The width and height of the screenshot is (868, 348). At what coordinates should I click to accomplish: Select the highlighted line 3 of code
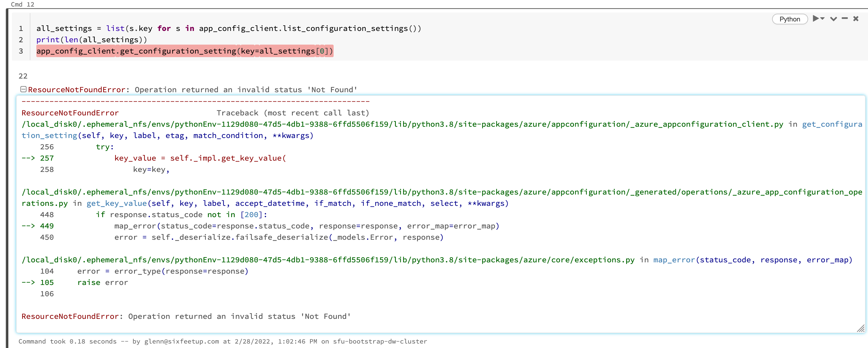185,51
